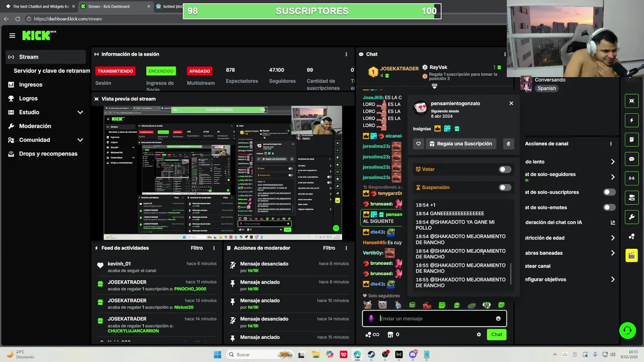Click Regala una Suscripción button

click(461, 144)
